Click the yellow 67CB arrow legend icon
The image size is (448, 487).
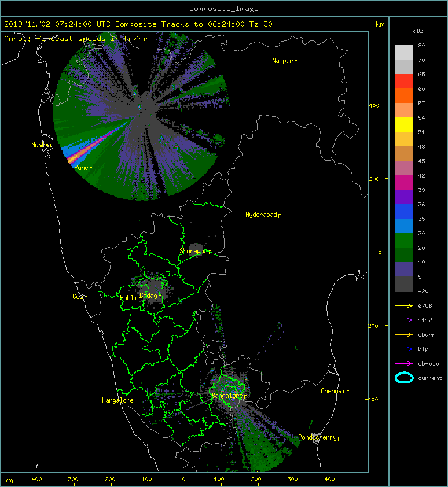tap(404, 306)
